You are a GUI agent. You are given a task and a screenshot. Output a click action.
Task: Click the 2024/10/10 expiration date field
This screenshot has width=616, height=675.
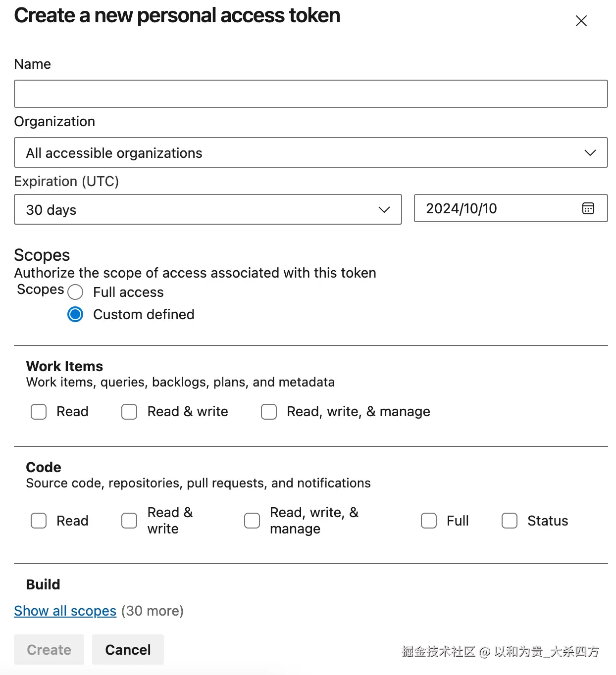pos(495,208)
